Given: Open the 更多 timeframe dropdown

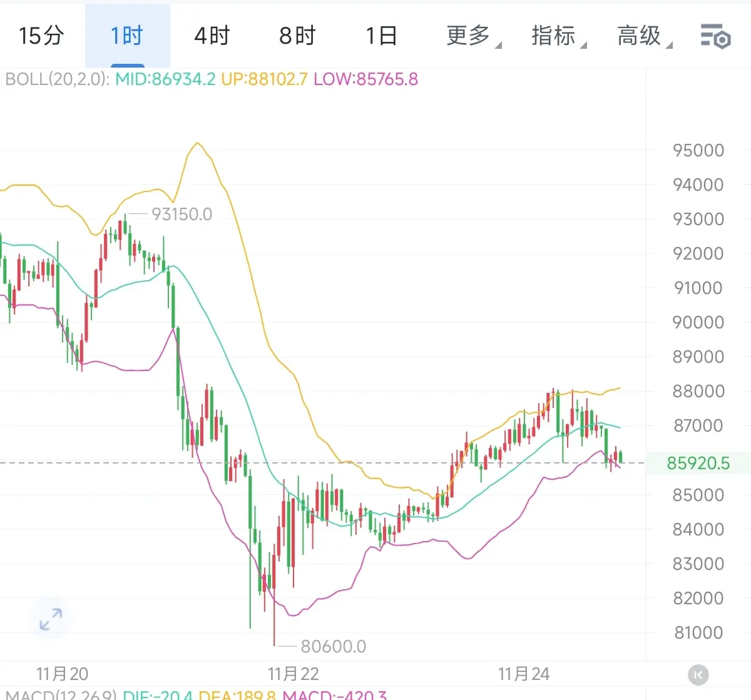Looking at the screenshot, I should click(x=474, y=36).
